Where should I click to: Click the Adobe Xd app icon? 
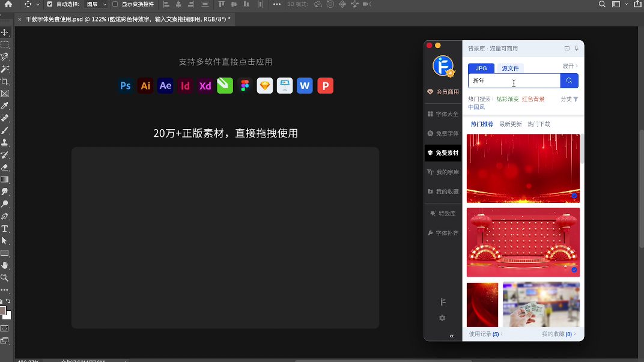pos(205,86)
